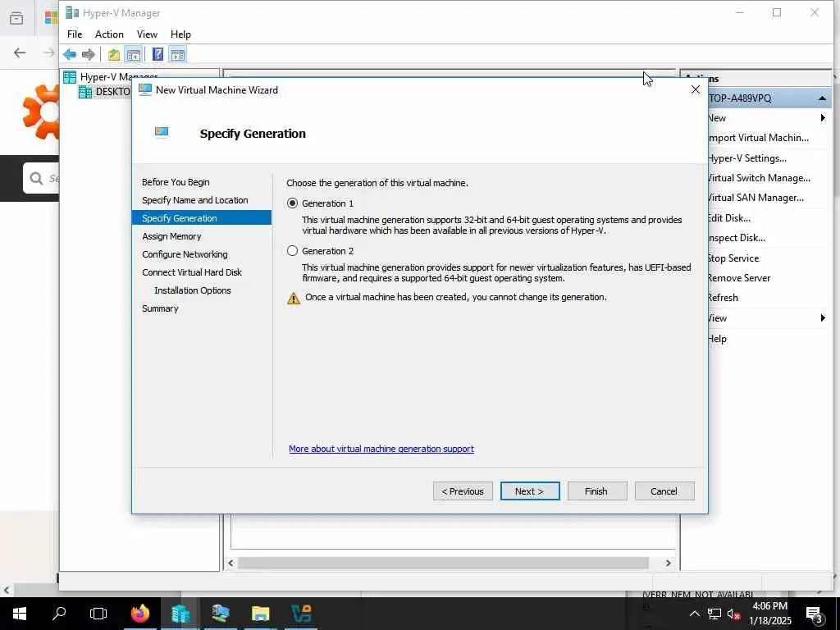
Task: Click the browser back arrow behind Hyper-V window
Action: pyautogui.click(x=20, y=52)
